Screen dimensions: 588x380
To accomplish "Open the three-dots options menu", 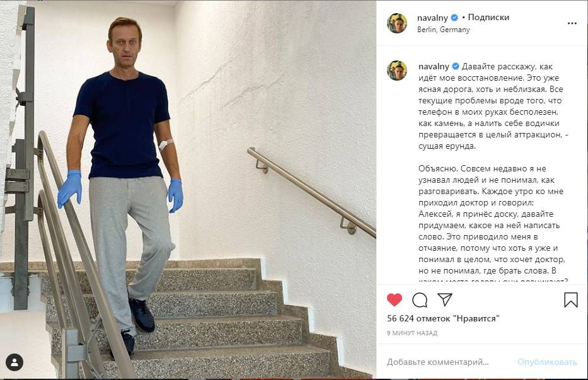I will 572,23.
